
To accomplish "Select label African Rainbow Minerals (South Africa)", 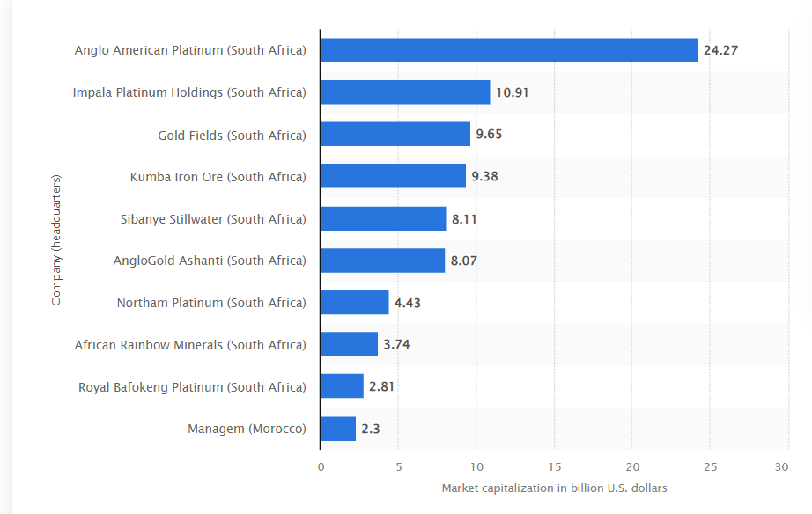I will [190, 345].
